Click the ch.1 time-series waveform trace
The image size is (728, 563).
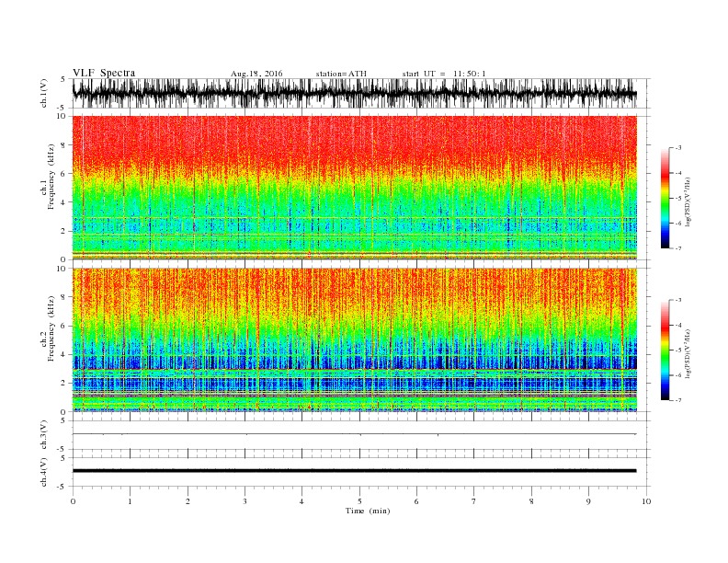tap(354, 93)
